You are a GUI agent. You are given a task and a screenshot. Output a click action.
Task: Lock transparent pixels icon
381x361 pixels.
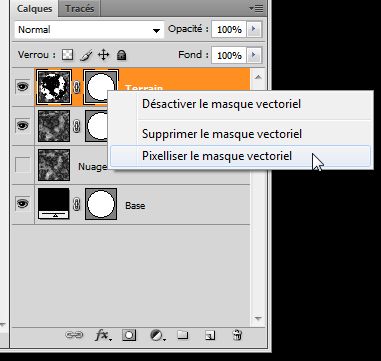(68, 55)
